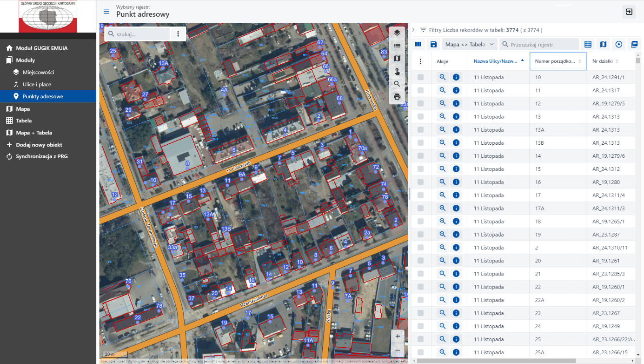The width and height of the screenshot is (644, 364).
Task: Click Dodaj nowy obiekt
Action: click(39, 145)
